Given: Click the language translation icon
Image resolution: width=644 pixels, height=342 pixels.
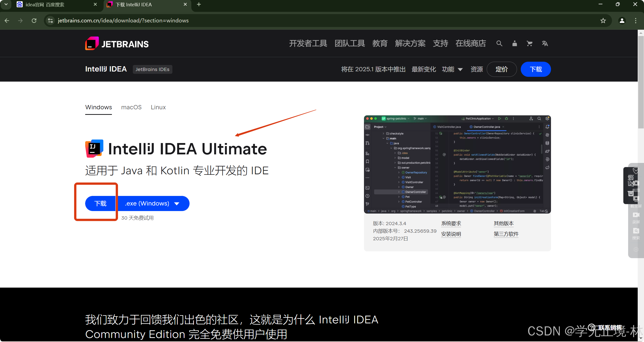Looking at the screenshot, I should 545,44.
